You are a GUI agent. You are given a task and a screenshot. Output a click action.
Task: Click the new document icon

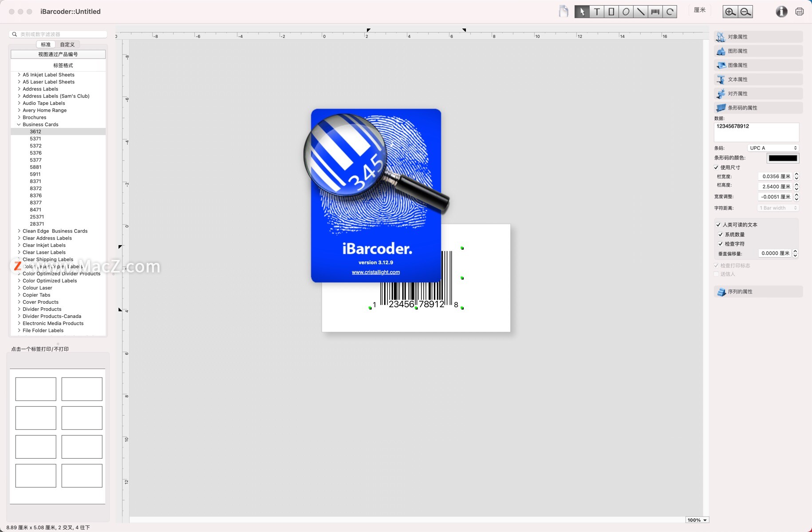[564, 12]
